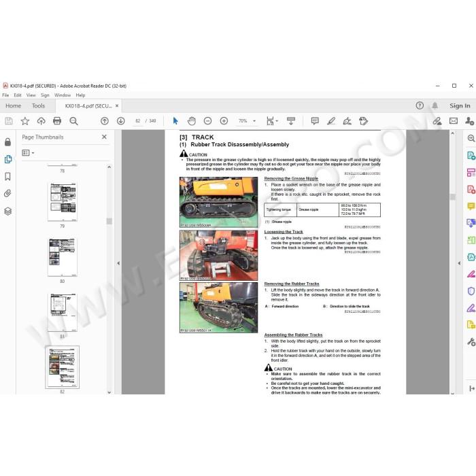
Task: Click the document vertical scrollbar handle
Action: coord(453,197)
